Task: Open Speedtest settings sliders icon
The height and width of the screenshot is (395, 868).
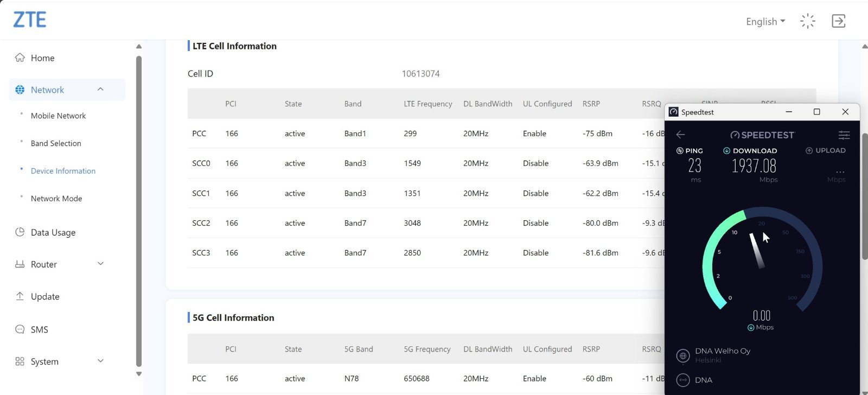Action: 844,135
